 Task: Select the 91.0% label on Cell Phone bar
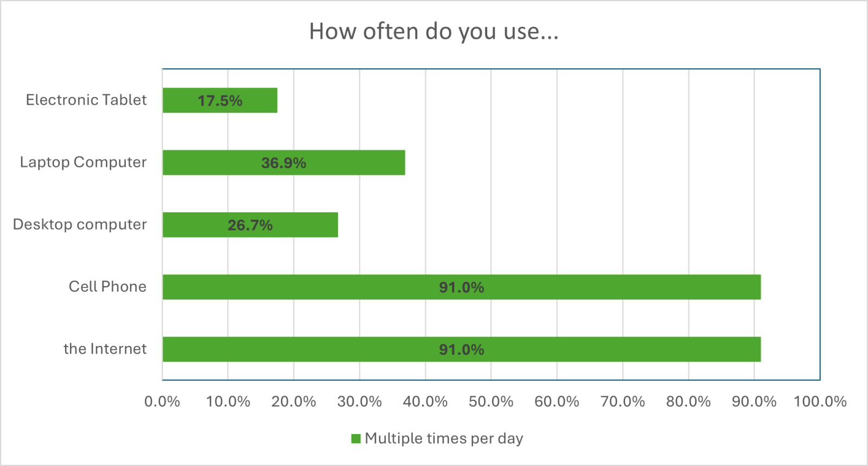click(x=462, y=288)
